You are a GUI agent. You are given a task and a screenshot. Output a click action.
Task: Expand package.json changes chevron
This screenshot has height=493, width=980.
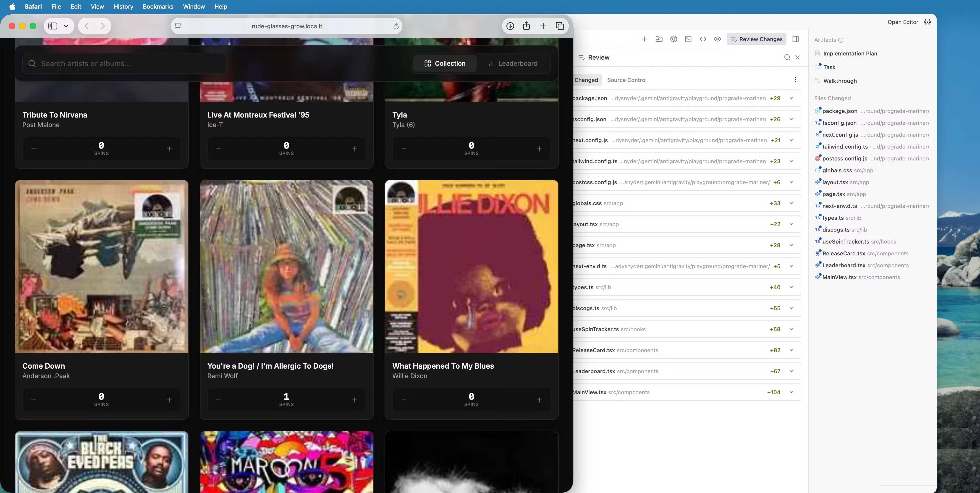(791, 98)
